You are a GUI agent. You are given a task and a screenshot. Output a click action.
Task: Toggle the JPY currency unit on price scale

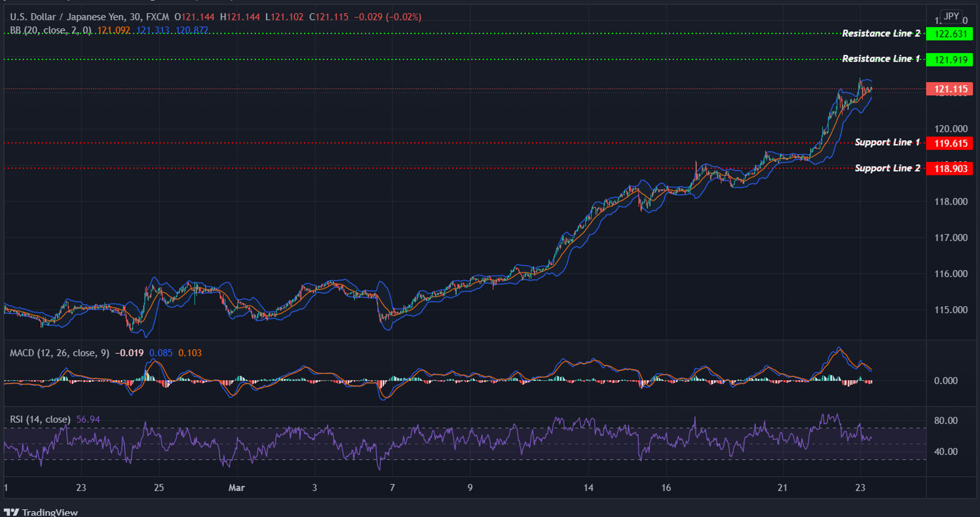pyautogui.click(x=951, y=17)
